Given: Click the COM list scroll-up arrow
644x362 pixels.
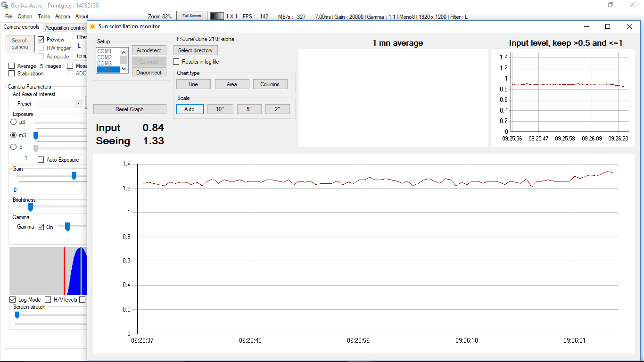Looking at the screenshot, I should [x=124, y=52].
